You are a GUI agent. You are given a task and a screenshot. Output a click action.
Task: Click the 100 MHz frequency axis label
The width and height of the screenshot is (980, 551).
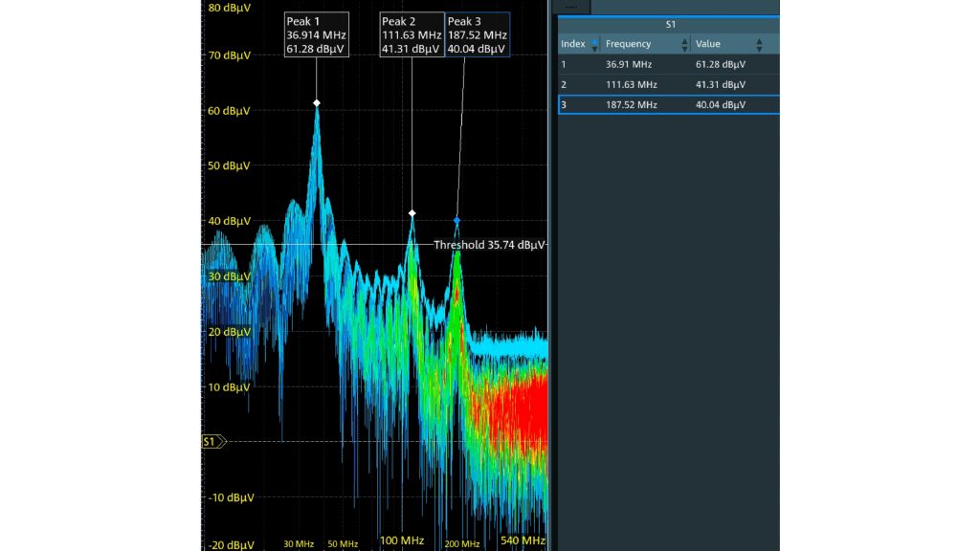coord(403,541)
